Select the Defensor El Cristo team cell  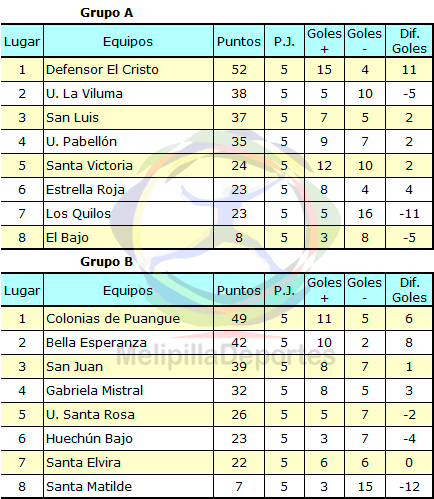pos(128,69)
